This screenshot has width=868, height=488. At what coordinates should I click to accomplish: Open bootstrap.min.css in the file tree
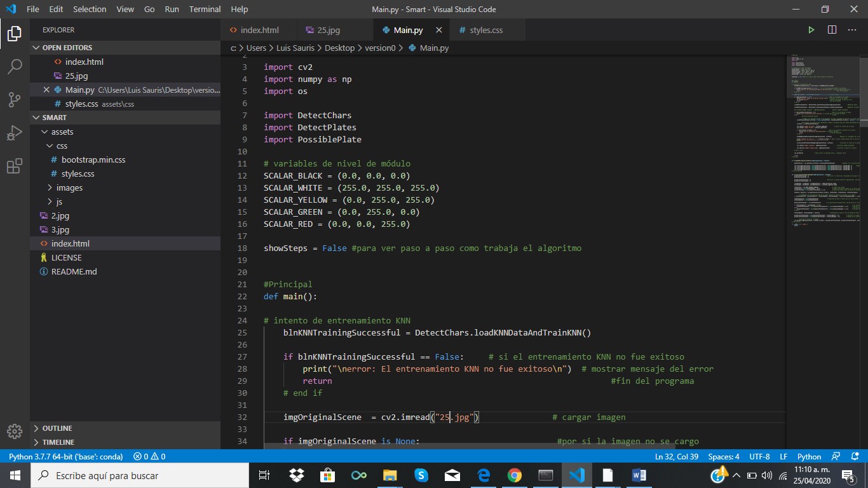point(125,159)
